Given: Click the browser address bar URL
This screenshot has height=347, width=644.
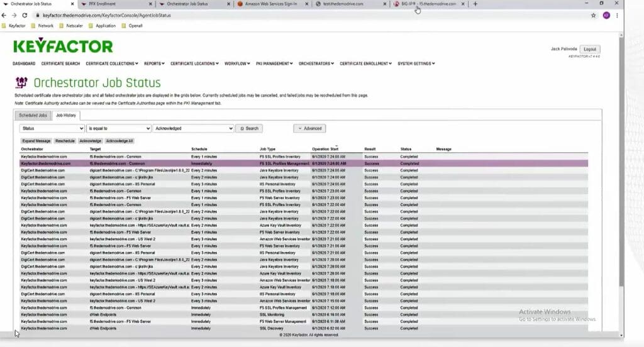Looking at the screenshot, I should click(x=107, y=15).
